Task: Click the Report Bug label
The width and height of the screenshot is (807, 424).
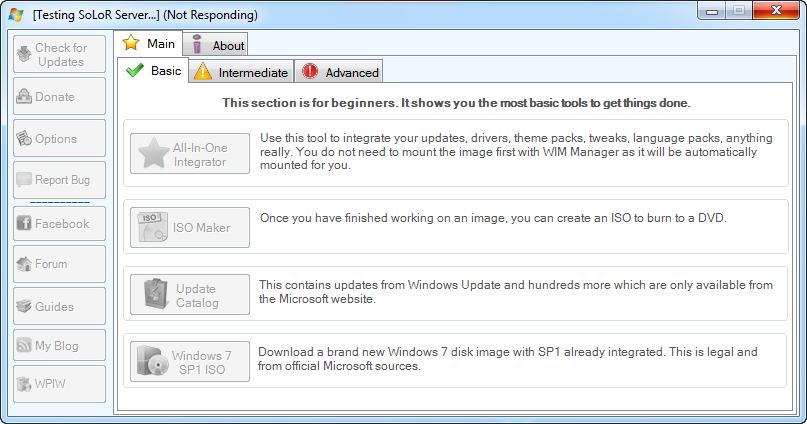Action: pos(62,180)
